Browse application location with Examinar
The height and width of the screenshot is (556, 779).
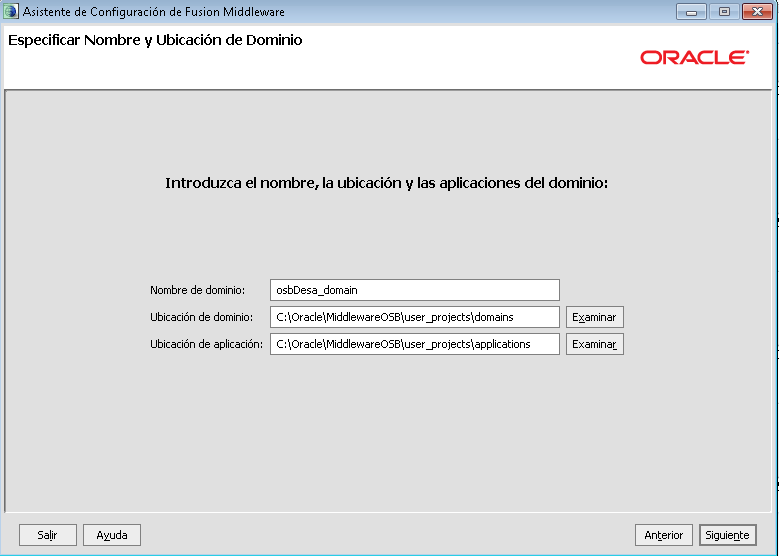coord(594,344)
